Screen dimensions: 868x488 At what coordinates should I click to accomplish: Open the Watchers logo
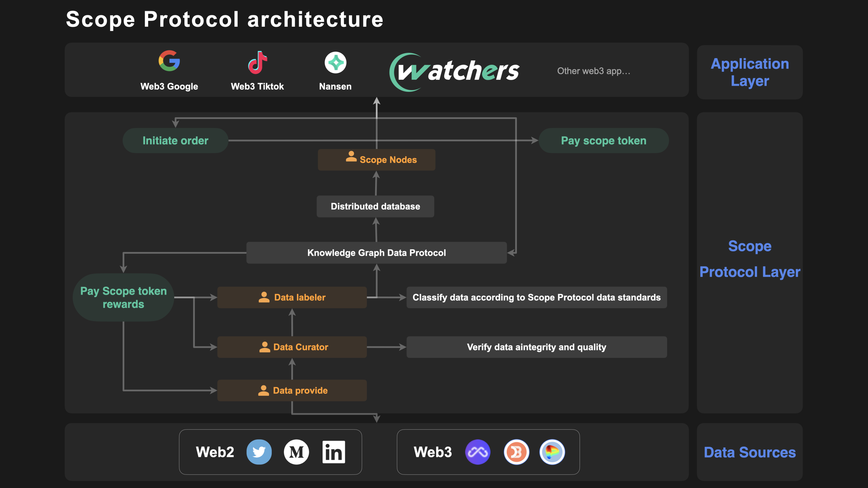455,70
